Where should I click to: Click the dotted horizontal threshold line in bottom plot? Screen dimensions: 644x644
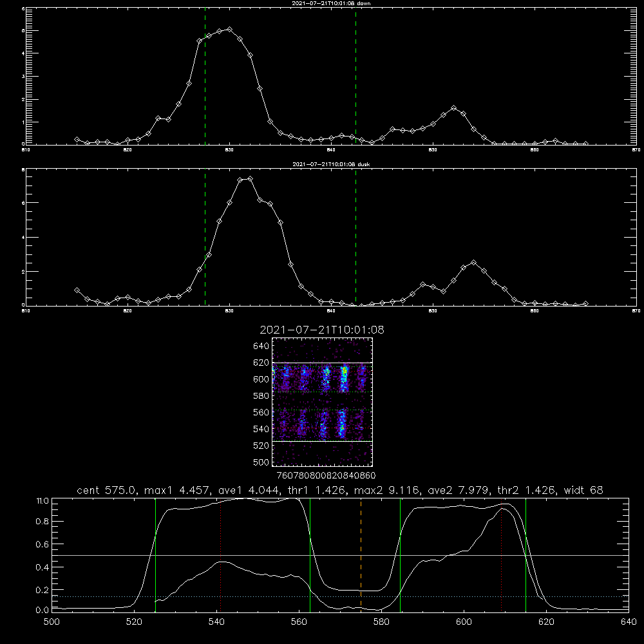tap(340, 596)
